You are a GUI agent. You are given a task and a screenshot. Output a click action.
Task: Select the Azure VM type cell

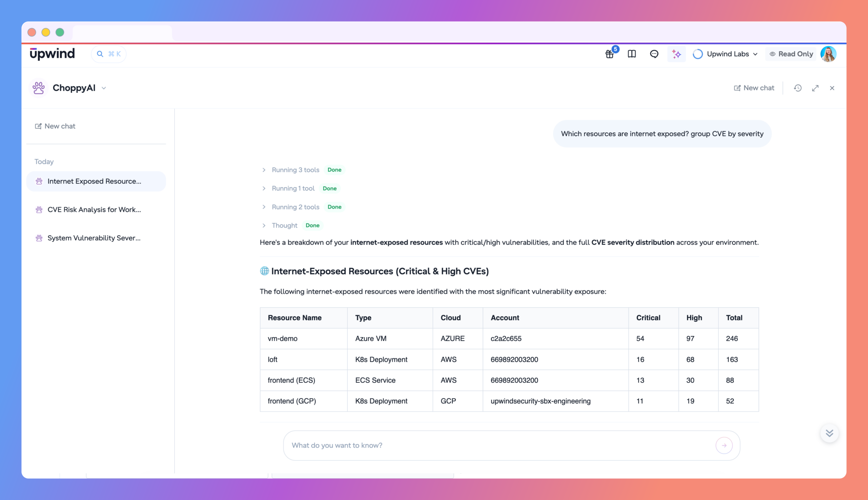tap(390, 339)
